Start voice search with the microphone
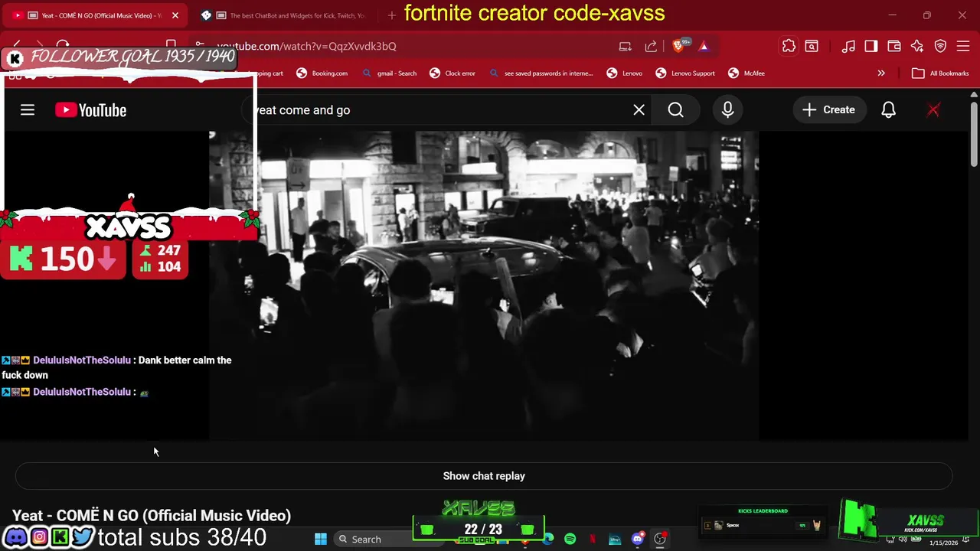Image resolution: width=980 pixels, height=551 pixels. coord(727,110)
